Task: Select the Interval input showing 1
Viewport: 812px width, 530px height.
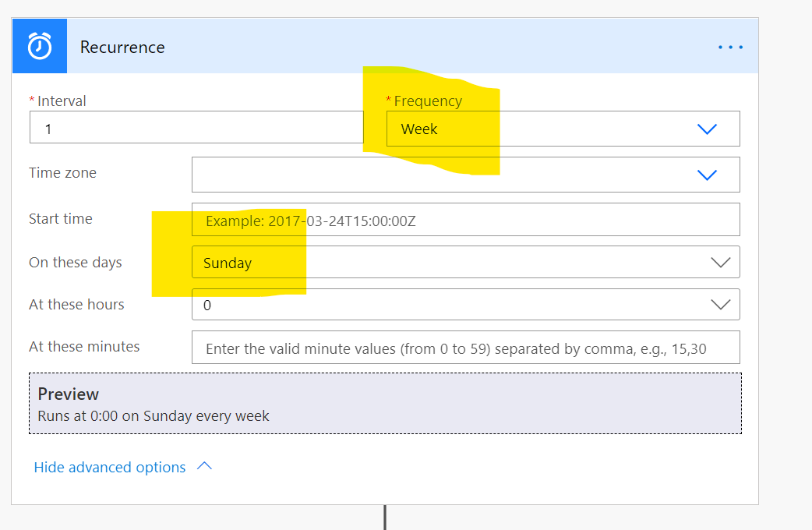Action: [x=195, y=129]
